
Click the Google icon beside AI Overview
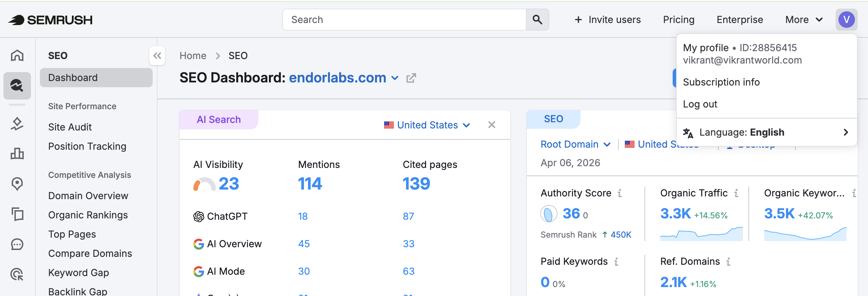pos(199,244)
